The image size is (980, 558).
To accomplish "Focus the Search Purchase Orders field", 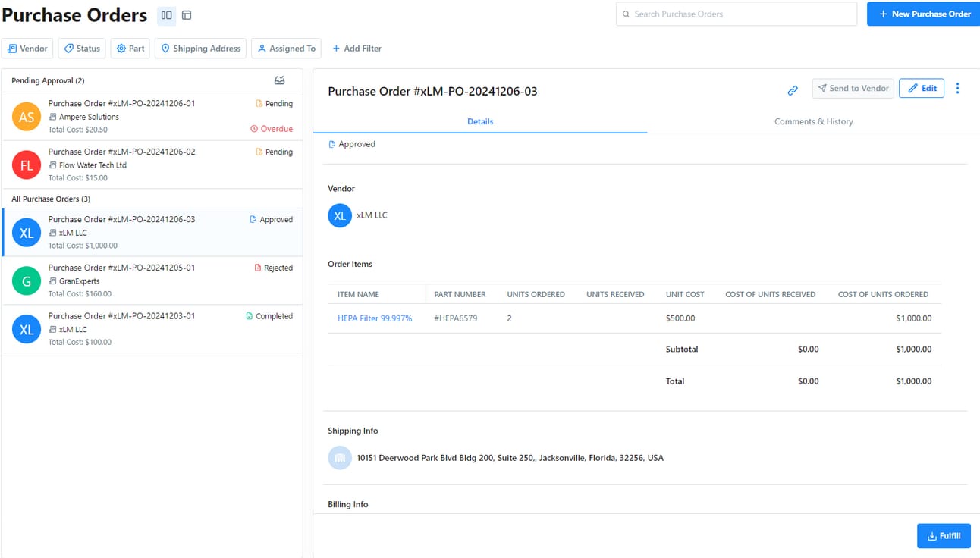I will (737, 14).
